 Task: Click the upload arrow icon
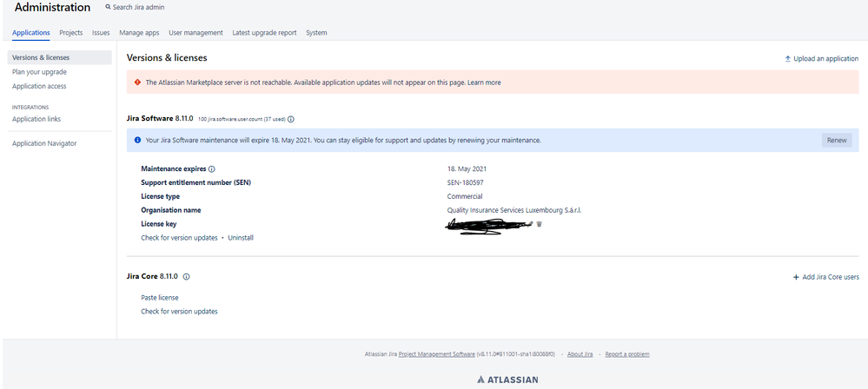click(x=788, y=59)
